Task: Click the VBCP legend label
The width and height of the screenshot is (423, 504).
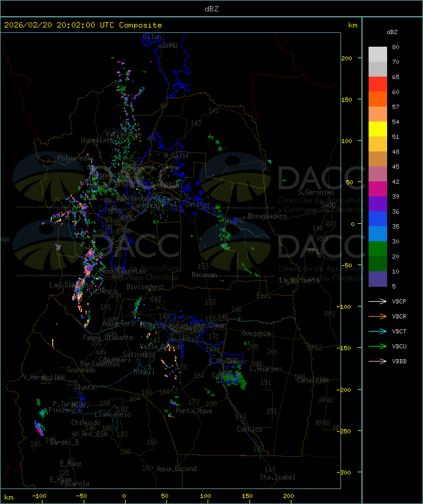Action: [399, 302]
